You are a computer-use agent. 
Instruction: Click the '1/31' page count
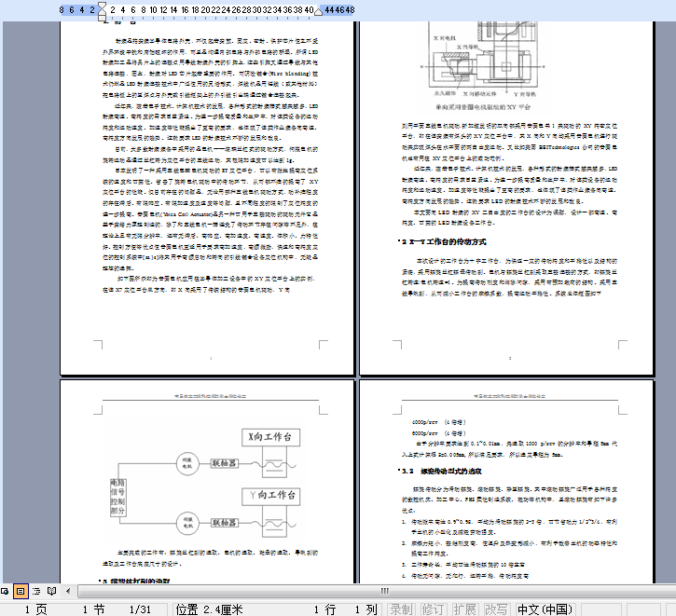point(140,609)
